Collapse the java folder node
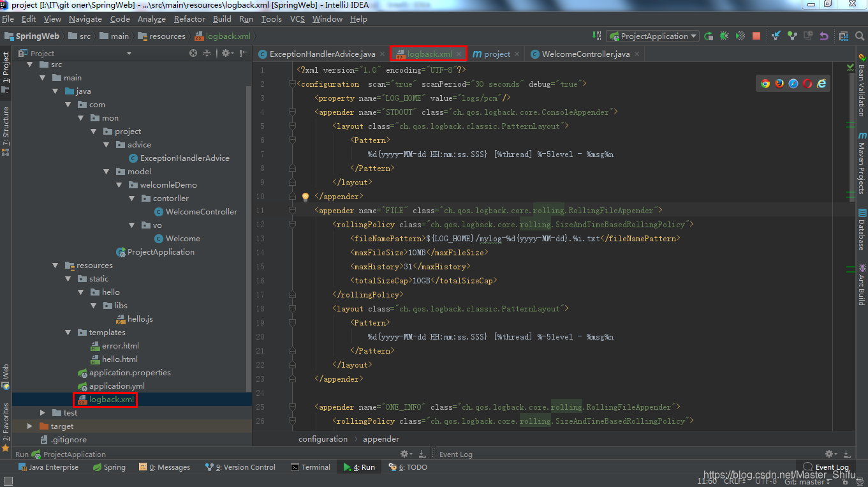868x487 pixels. point(55,91)
